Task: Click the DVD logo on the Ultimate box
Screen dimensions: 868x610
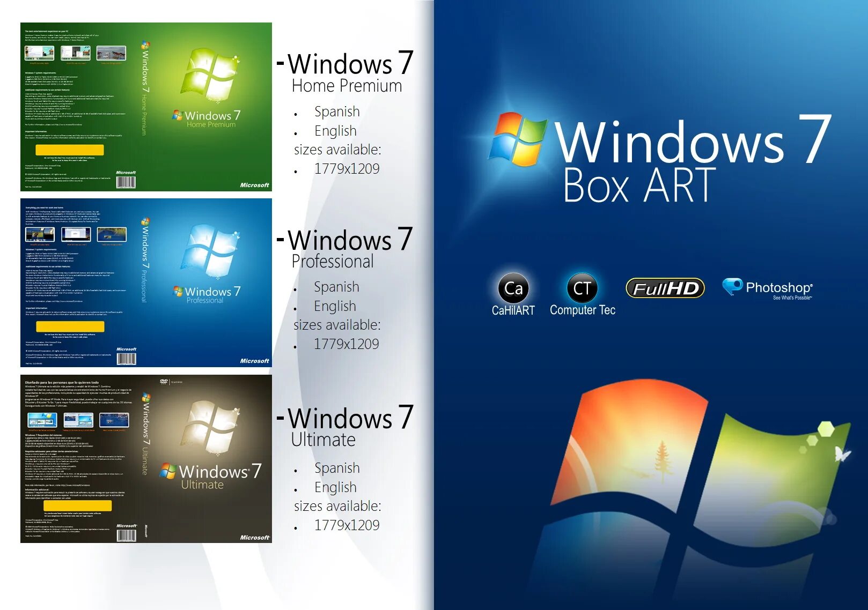Action: pos(164,382)
